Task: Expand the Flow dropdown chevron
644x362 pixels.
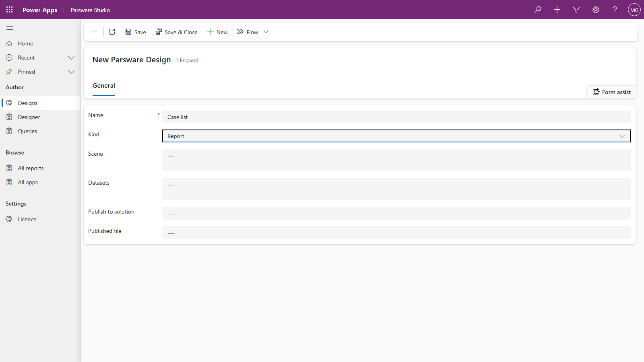Action: (x=266, y=32)
